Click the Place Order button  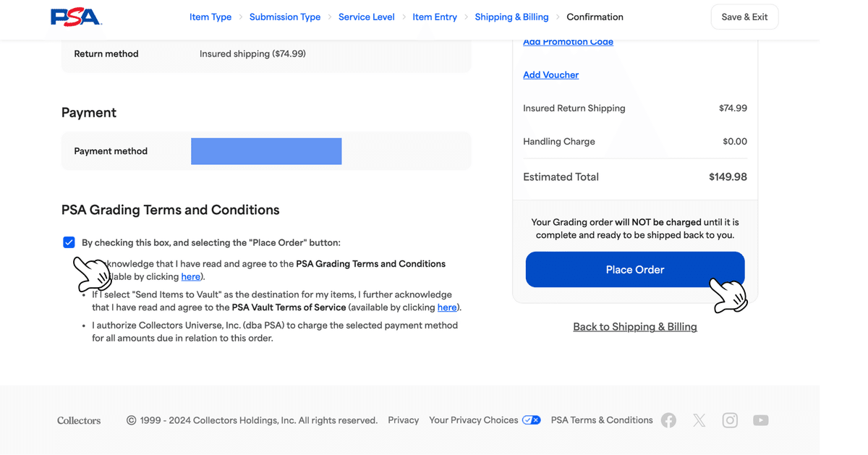635,270
